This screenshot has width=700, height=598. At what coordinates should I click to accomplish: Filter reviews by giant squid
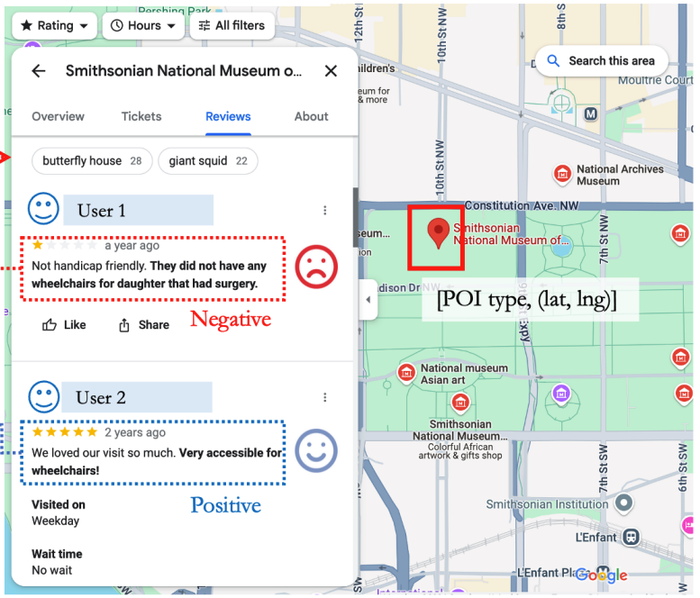tap(207, 161)
